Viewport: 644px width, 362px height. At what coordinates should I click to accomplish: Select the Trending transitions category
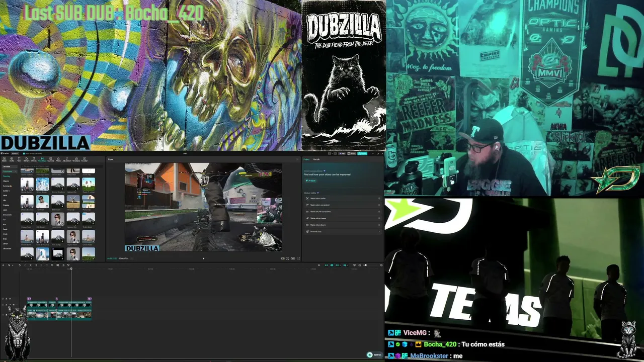coord(7,176)
